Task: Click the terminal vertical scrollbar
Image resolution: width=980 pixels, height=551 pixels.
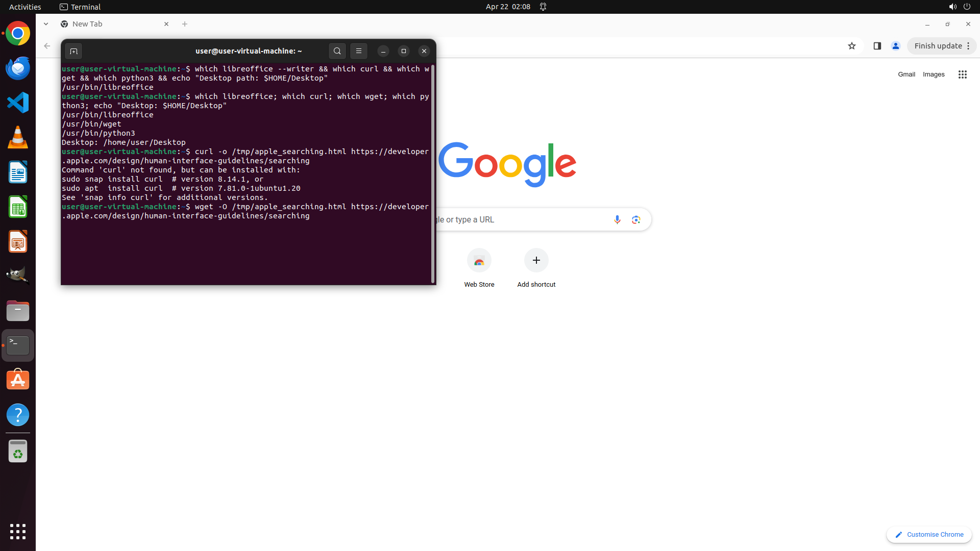Action: click(433, 173)
